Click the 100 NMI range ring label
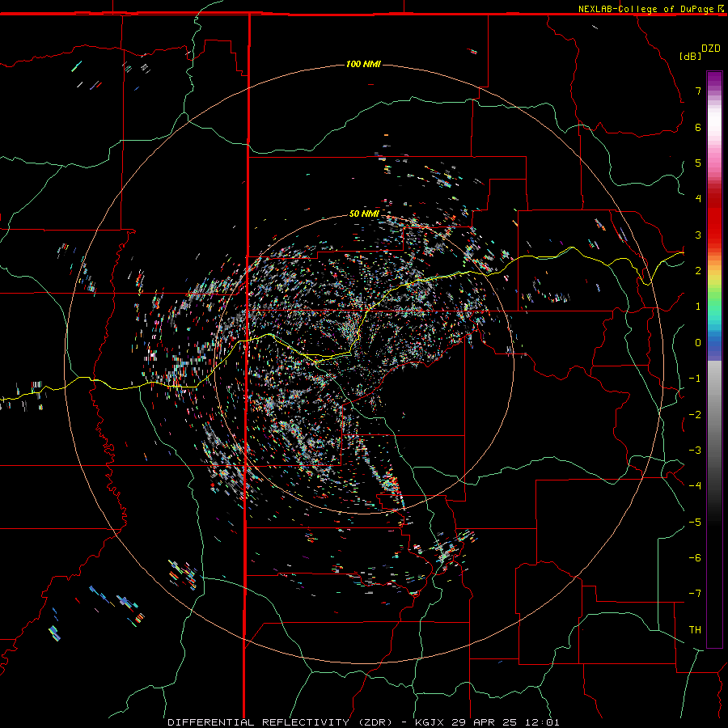Screen dimensions: 728x728 363,64
